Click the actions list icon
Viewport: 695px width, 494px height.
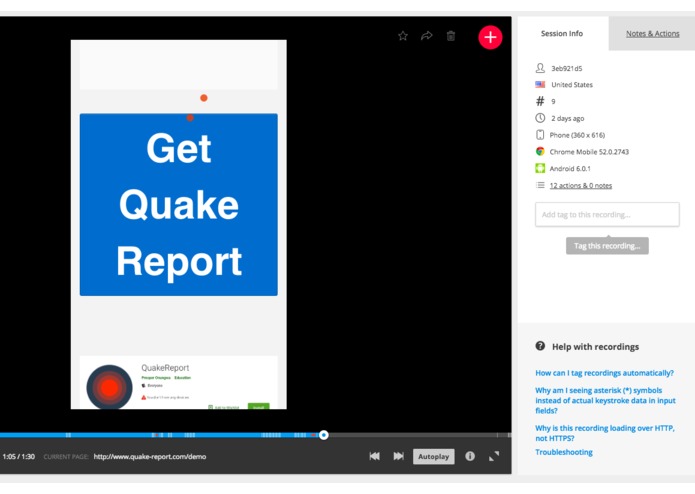pos(540,185)
